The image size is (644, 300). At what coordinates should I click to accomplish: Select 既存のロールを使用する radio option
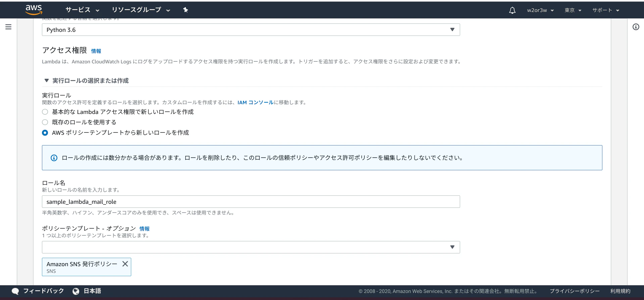45,122
